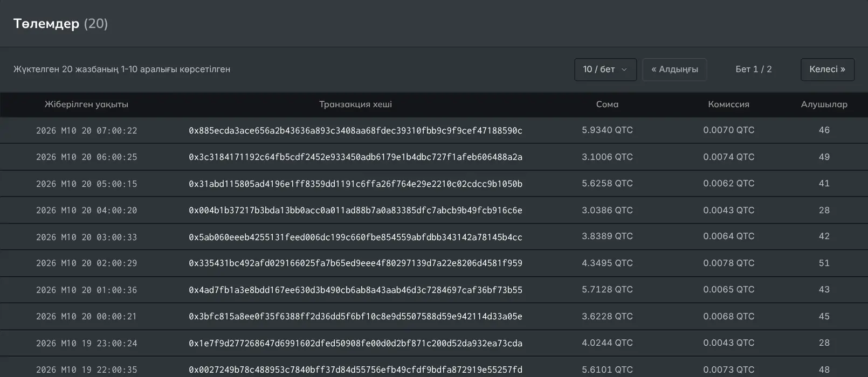Viewport: 868px width, 377px height.
Task: Go to next page with "Келесі »"
Action: point(828,69)
